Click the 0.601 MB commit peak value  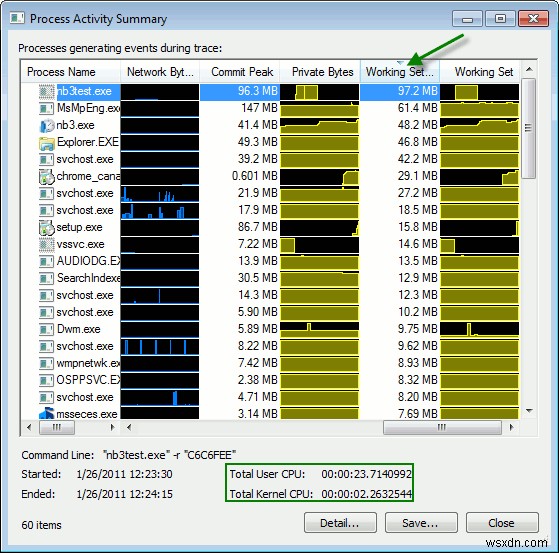pos(255,176)
